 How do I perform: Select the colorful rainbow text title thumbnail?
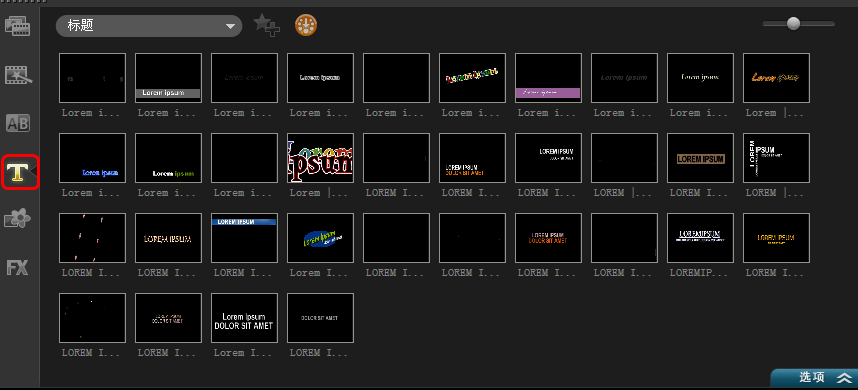click(x=472, y=78)
